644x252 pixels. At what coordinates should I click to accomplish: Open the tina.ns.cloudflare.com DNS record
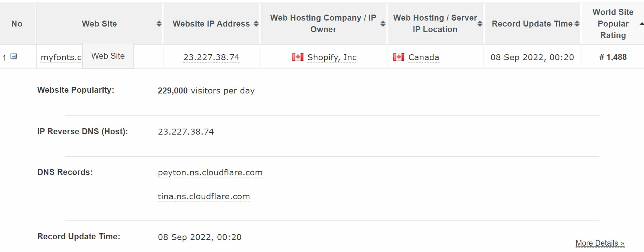[204, 196]
